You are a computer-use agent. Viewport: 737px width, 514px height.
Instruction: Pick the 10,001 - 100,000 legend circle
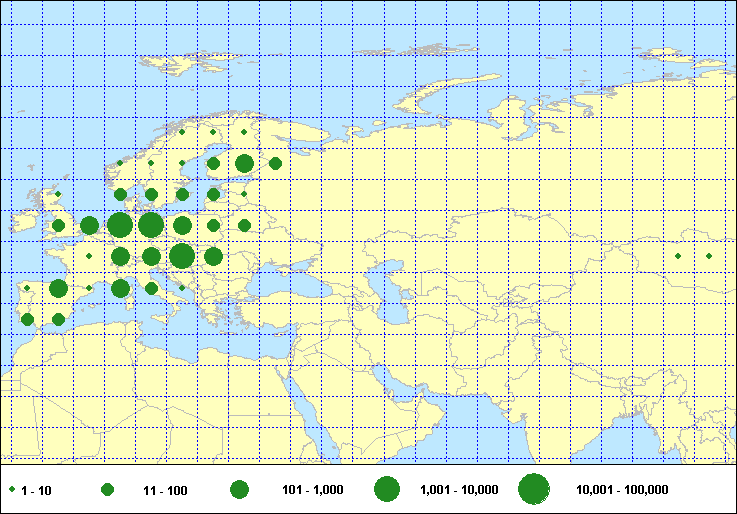[x=534, y=489]
